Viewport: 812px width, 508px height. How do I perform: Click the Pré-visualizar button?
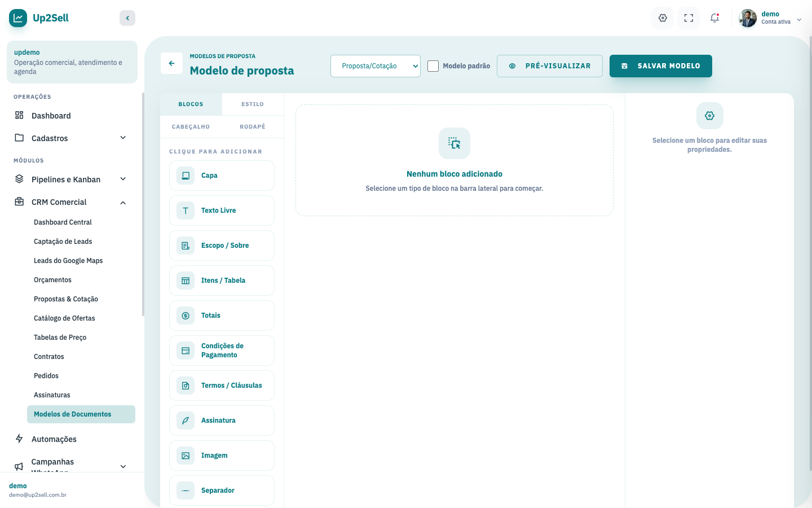coord(550,66)
